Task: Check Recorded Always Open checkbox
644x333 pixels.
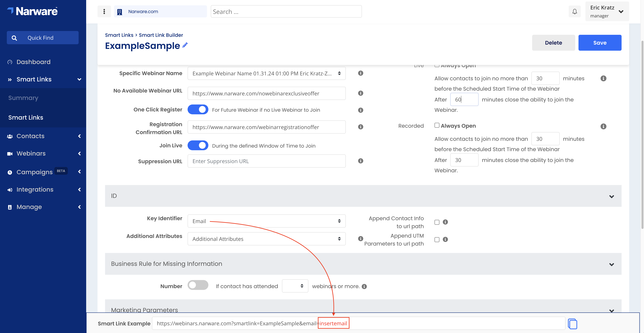Action: click(x=437, y=125)
